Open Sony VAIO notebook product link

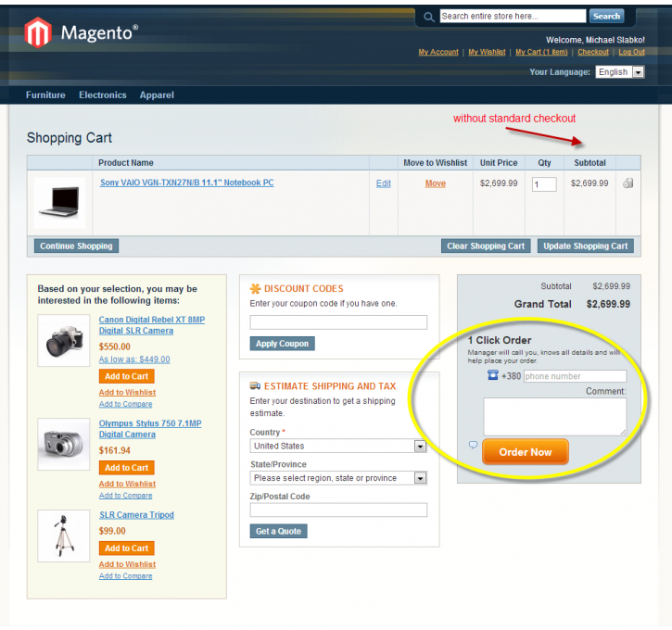pos(187,183)
